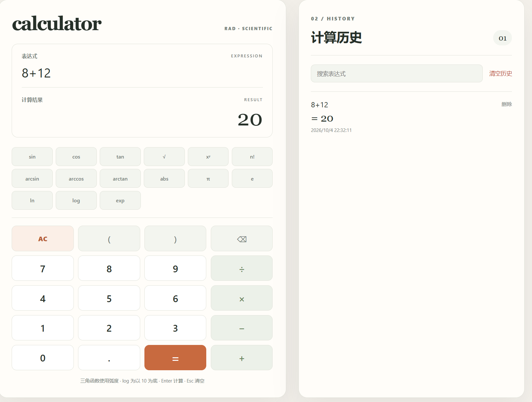Insert the sin function

[x=32, y=157]
